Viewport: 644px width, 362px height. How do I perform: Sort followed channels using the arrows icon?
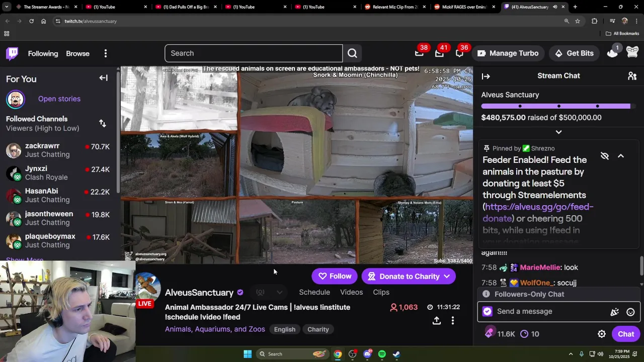[103, 123]
